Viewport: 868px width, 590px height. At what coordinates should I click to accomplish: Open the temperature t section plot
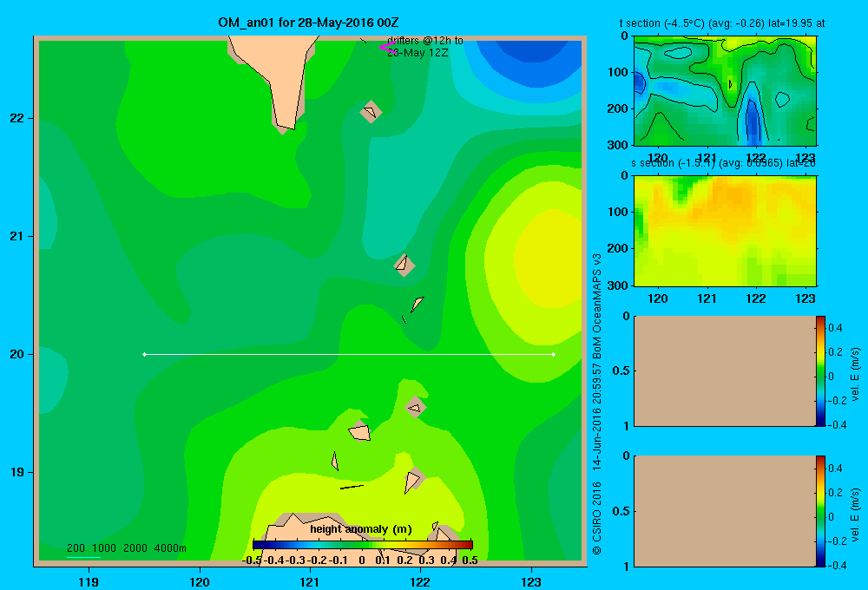725,91
